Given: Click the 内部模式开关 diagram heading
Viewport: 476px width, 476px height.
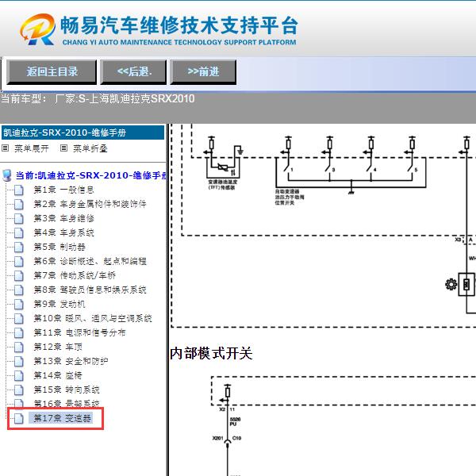Looking at the screenshot, I should (x=211, y=353).
